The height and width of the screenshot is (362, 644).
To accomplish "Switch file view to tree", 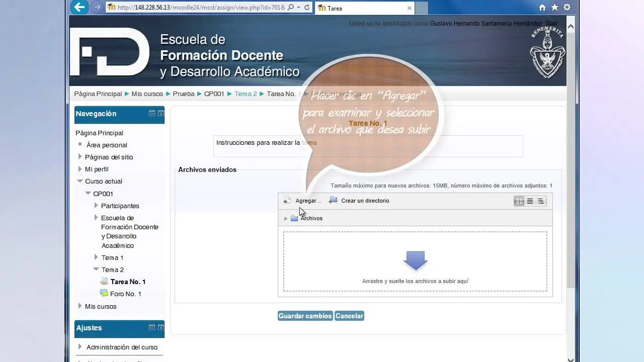I will [x=540, y=201].
